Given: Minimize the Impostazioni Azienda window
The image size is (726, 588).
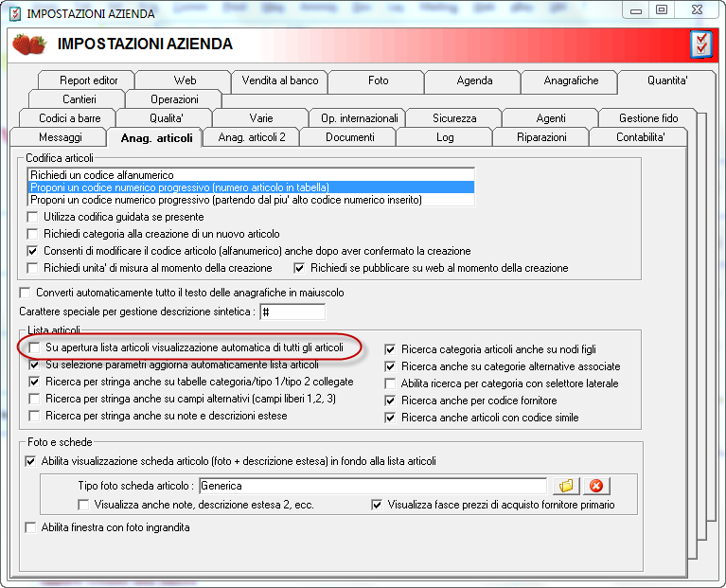Looking at the screenshot, I should pos(636,10).
